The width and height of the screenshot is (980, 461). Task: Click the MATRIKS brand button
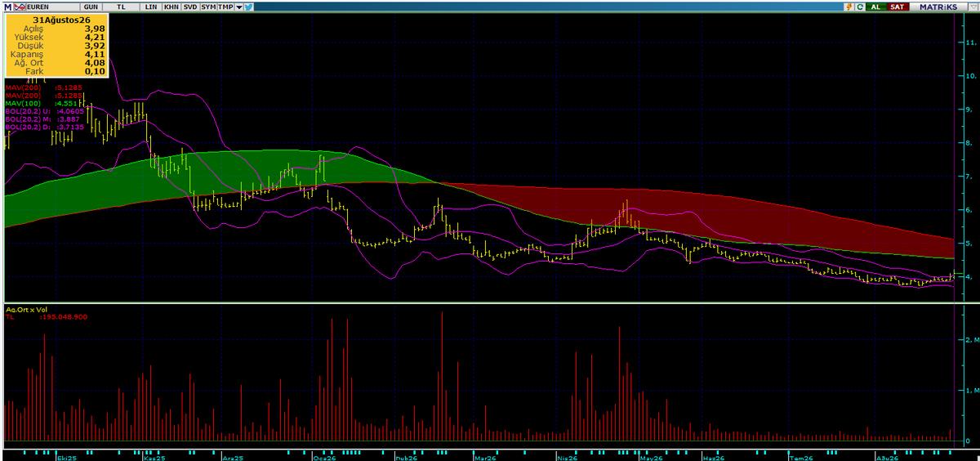(938, 7)
